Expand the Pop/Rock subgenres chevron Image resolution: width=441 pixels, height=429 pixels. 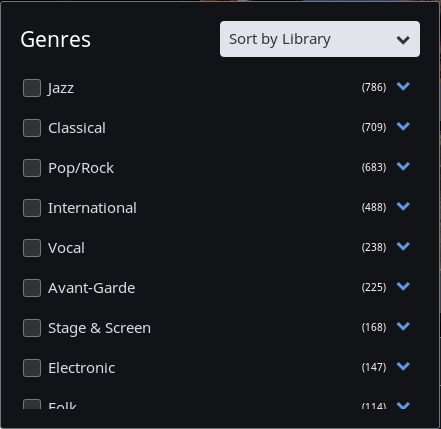pyautogui.click(x=403, y=166)
